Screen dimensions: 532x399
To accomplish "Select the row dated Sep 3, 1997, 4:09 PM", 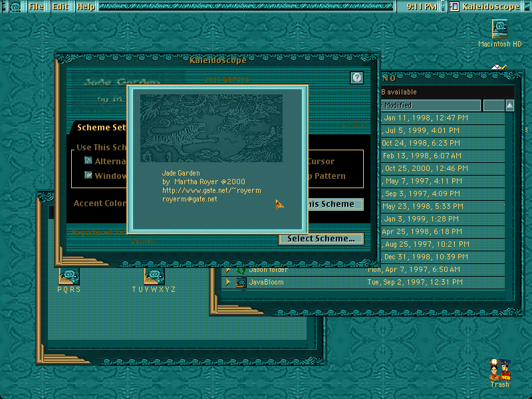I will (442, 194).
